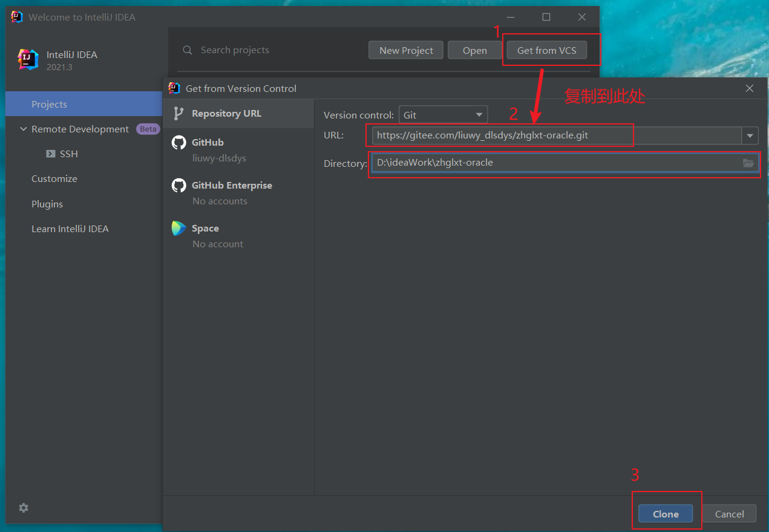The height and width of the screenshot is (532, 769).
Task: Click the search magnifier icon beside Search projects
Action: pos(188,50)
